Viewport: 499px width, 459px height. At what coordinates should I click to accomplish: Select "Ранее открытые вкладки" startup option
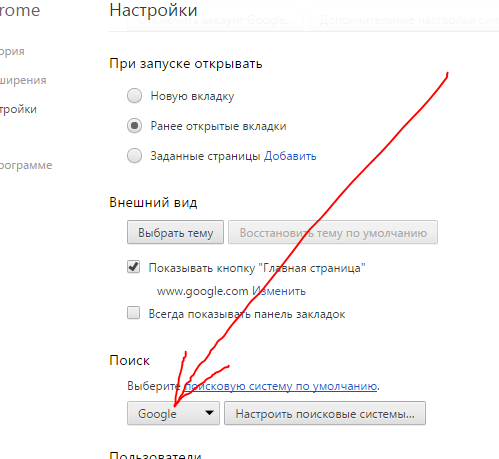(134, 126)
